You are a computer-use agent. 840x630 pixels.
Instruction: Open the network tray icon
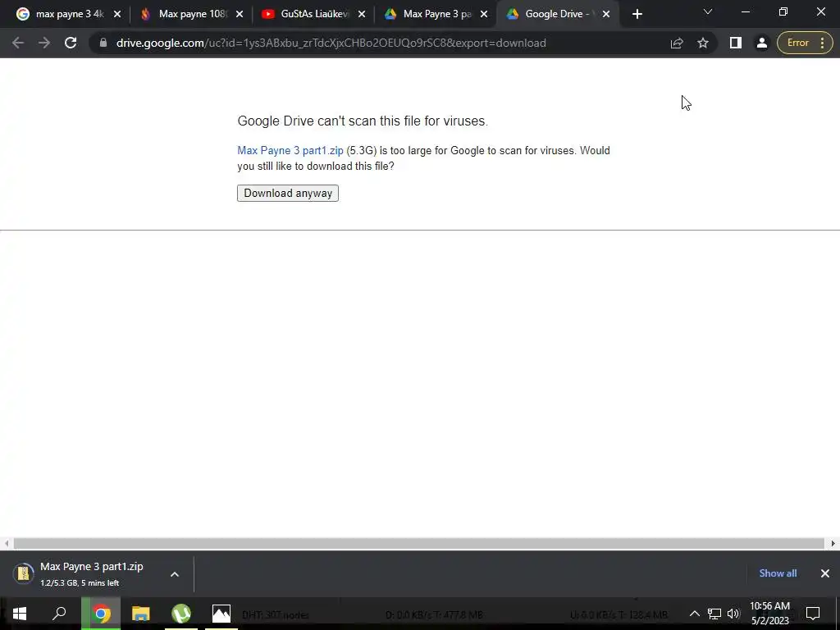point(714,614)
